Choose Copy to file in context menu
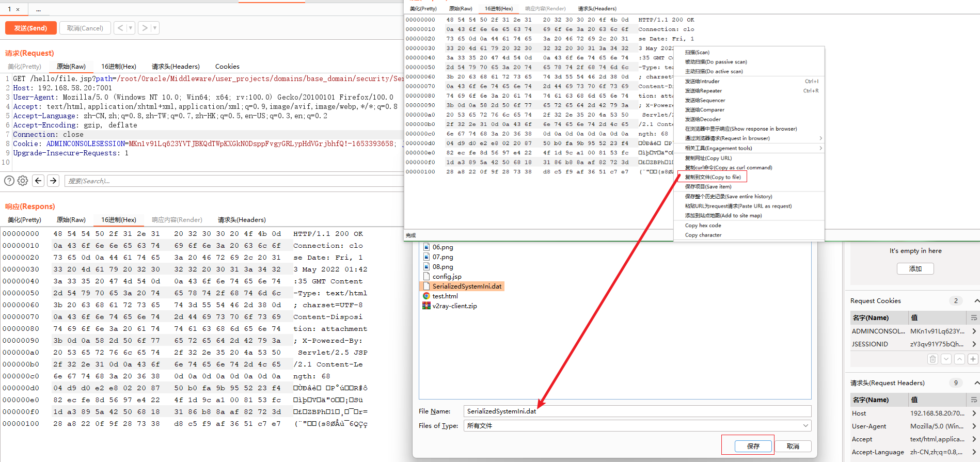 point(713,177)
